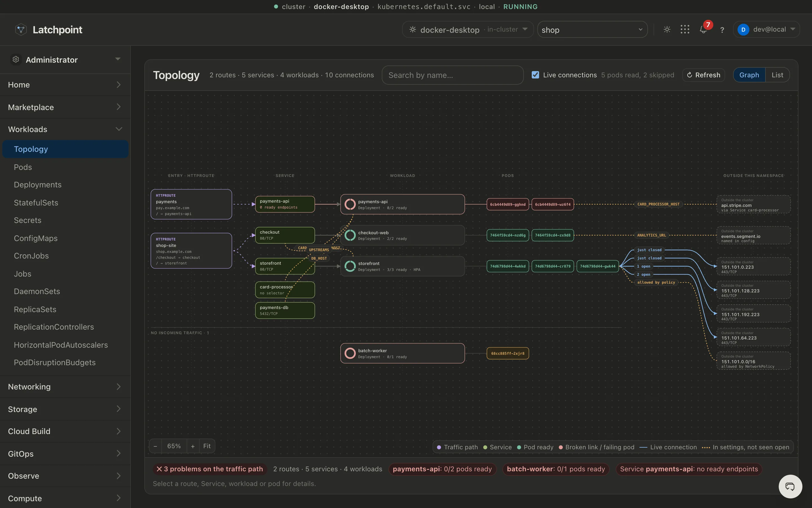Click payments-api 0/2 pods ready chip
This screenshot has height=508, width=812.
pyautogui.click(x=442, y=469)
